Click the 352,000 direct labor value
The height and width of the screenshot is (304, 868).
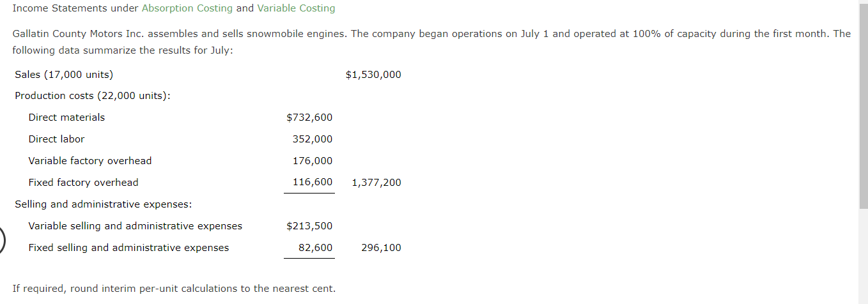tap(313, 139)
